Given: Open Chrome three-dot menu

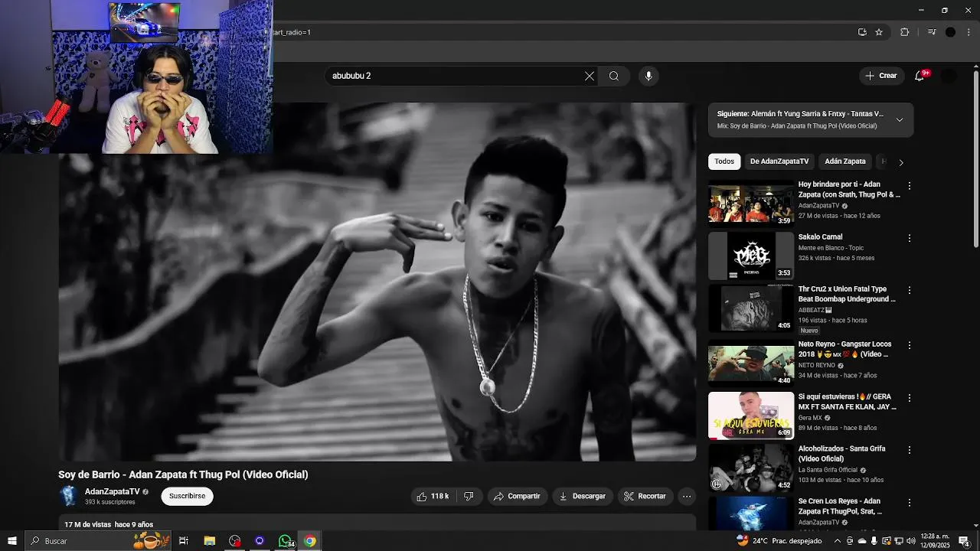Looking at the screenshot, I should pos(969,32).
